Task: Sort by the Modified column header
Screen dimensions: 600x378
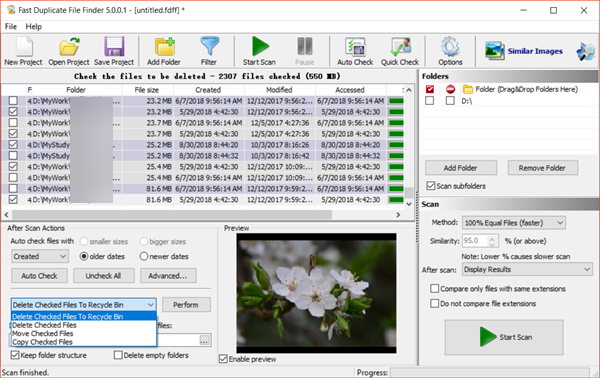Action: click(x=279, y=90)
